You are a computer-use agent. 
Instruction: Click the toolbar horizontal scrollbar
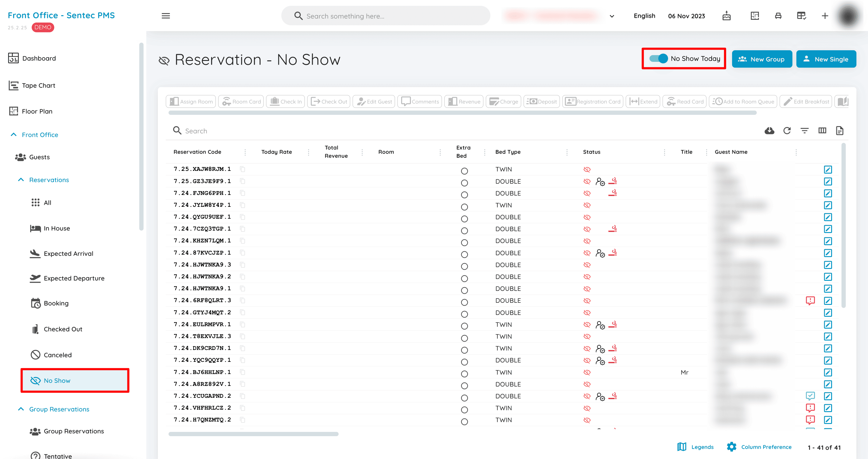point(462,113)
